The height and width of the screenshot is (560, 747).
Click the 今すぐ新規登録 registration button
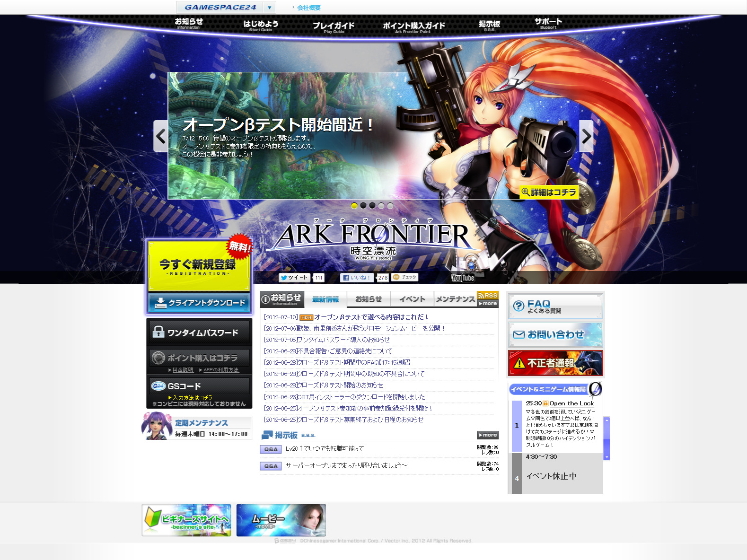click(199, 266)
